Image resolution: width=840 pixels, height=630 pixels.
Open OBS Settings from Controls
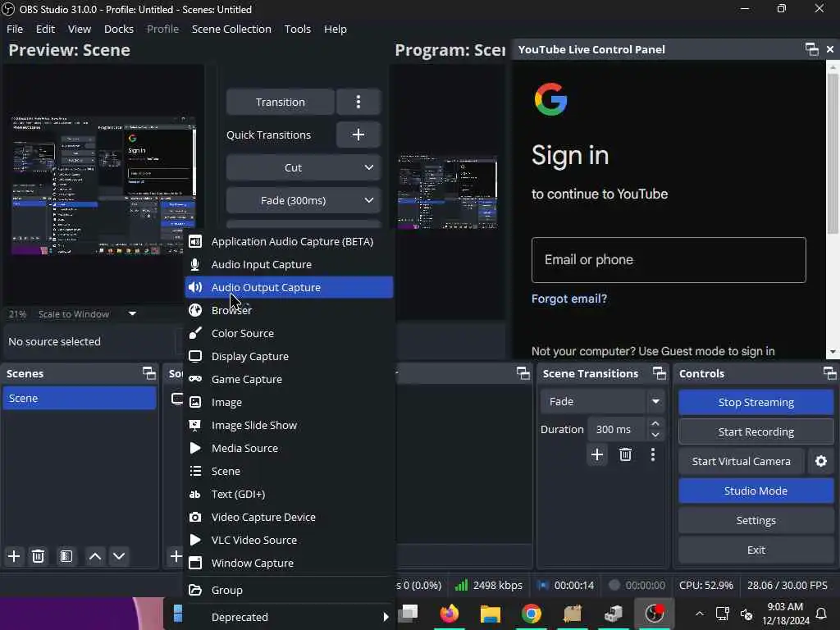[x=756, y=520]
